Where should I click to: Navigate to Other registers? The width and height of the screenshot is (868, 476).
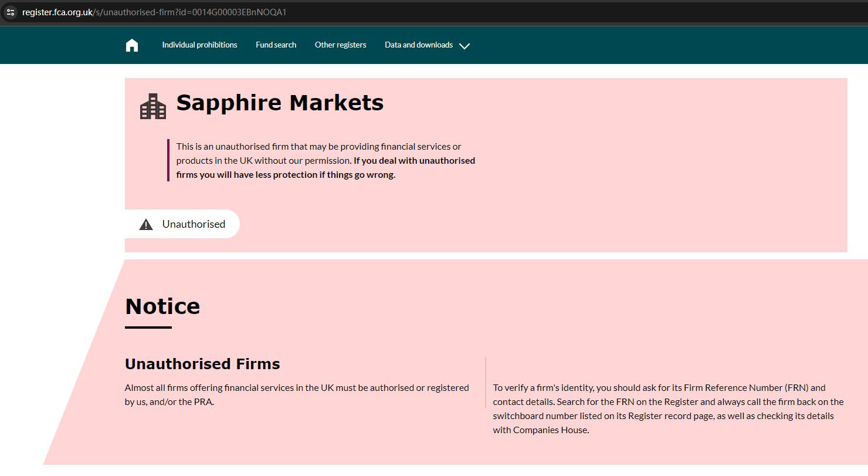tap(340, 45)
